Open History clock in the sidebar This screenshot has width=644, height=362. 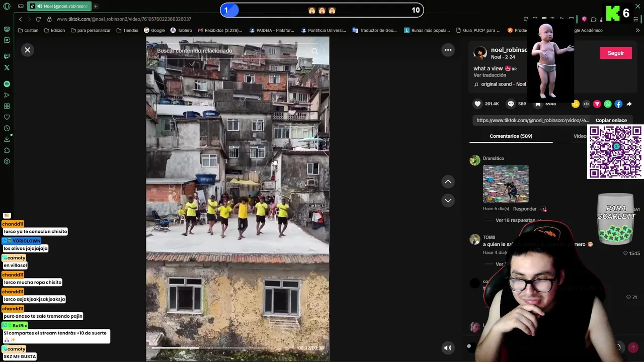[x=7, y=128]
